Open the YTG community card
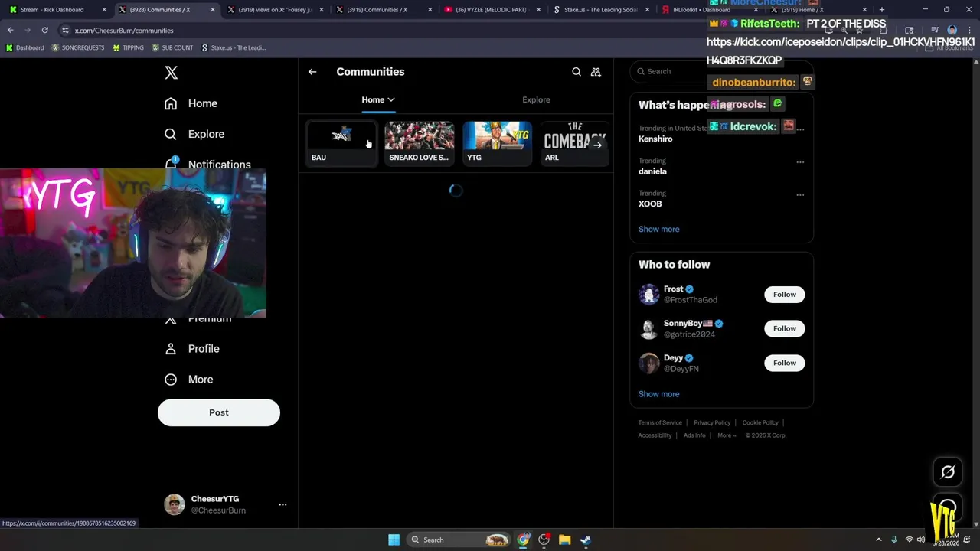The width and height of the screenshot is (980, 551). point(497,142)
